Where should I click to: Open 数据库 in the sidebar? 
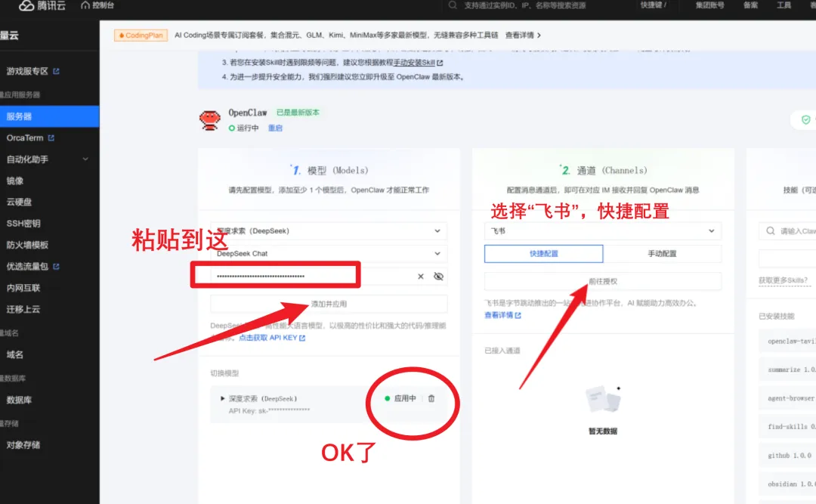point(19,400)
